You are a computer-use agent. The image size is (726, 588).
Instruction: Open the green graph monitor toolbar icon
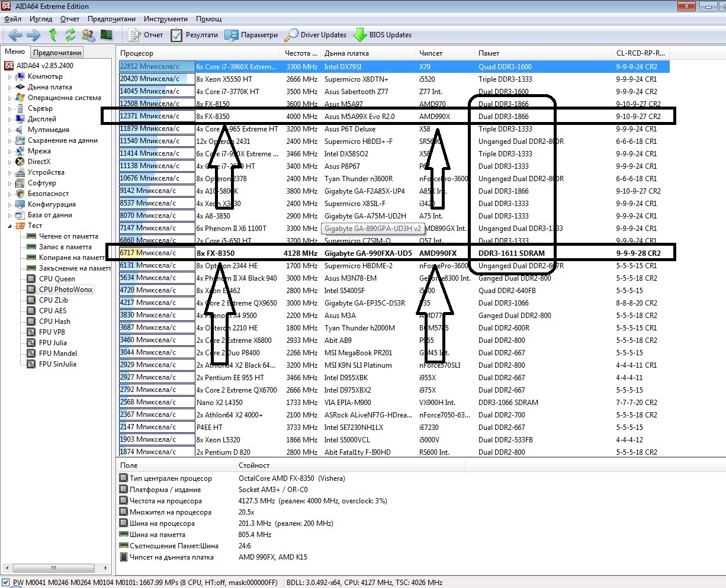point(106,35)
